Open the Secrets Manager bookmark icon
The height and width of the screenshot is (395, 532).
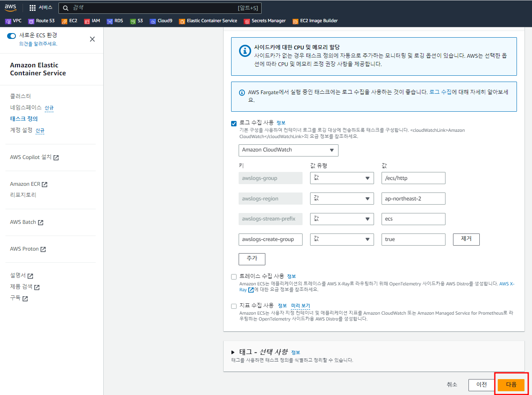point(247,21)
